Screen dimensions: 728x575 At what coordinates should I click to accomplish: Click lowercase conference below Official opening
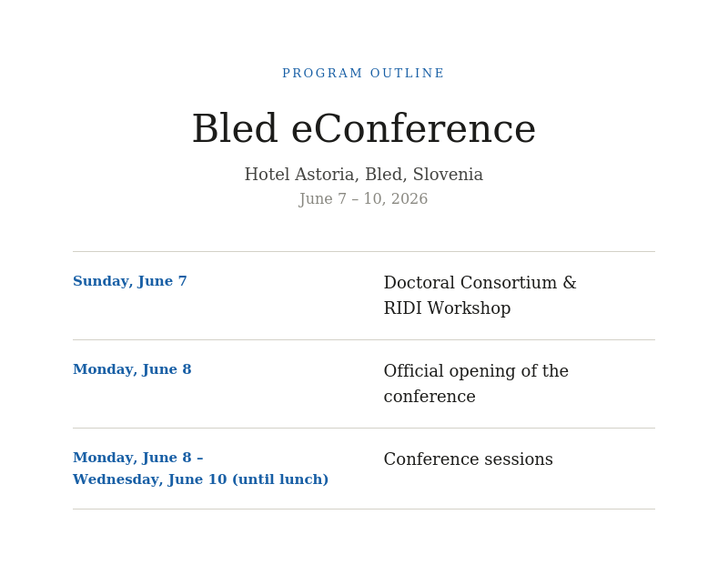pos(430,398)
